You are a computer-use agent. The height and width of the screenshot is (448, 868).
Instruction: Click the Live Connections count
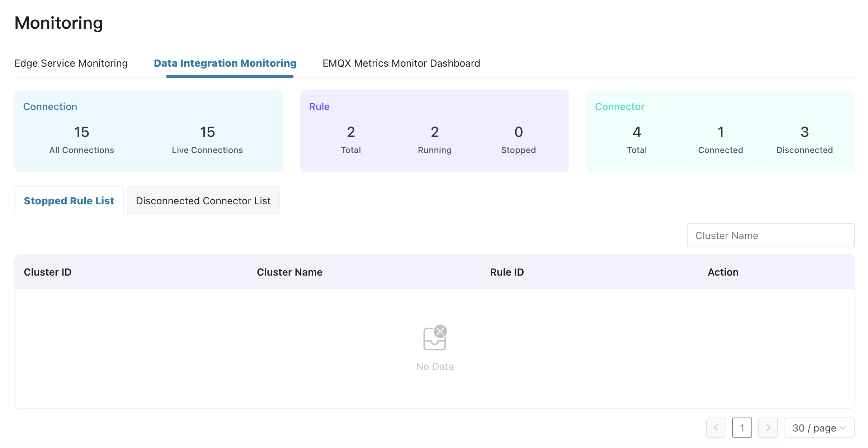[x=207, y=132]
